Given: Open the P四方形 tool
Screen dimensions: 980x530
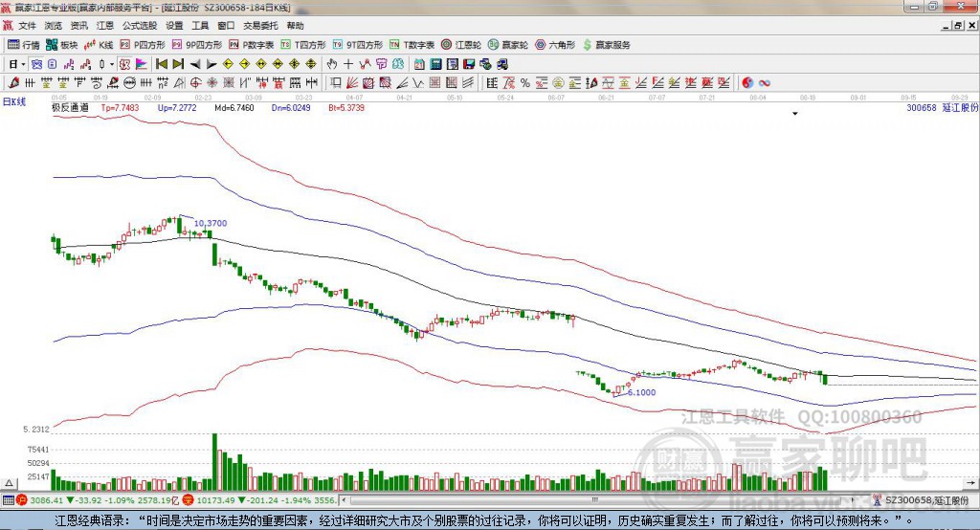Looking at the screenshot, I should pos(144,45).
